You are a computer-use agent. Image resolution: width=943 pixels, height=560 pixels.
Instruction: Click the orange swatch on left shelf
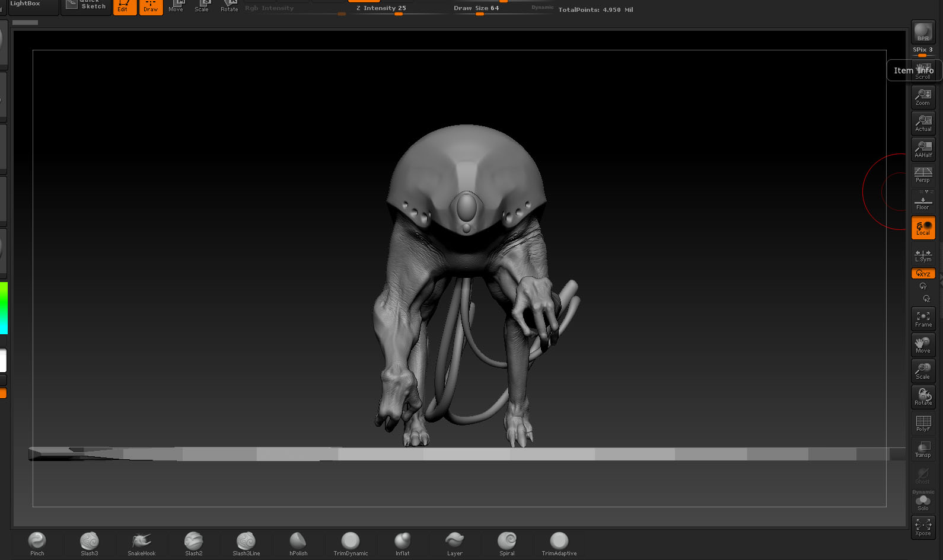coord(3,393)
